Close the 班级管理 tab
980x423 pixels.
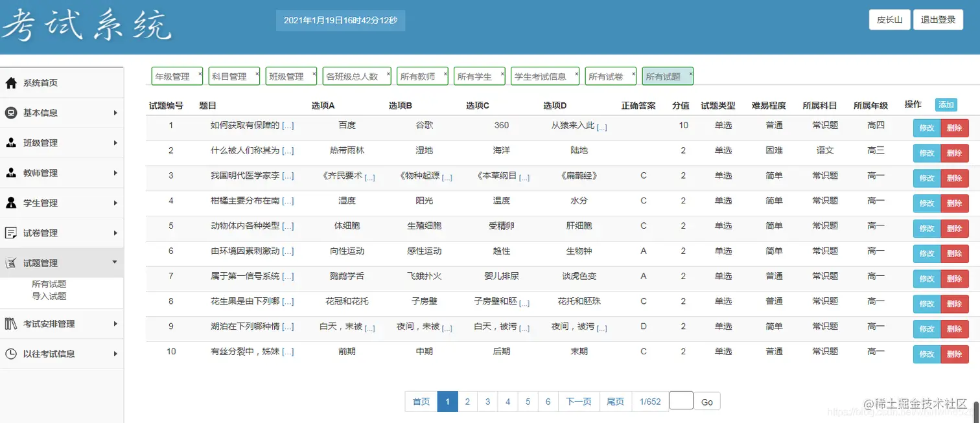[314, 73]
